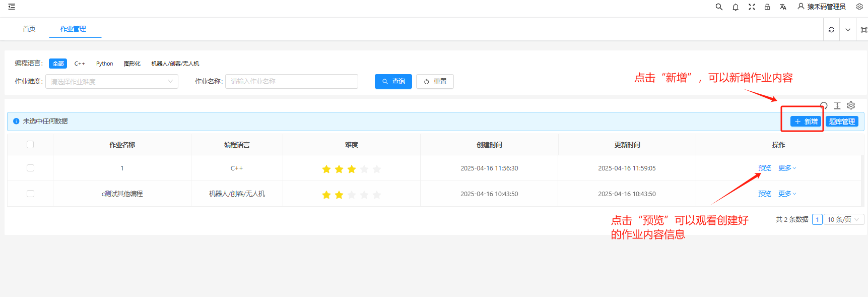Collapse the sidebar menu icon
This screenshot has height=297, width=868.
[12, 7]
